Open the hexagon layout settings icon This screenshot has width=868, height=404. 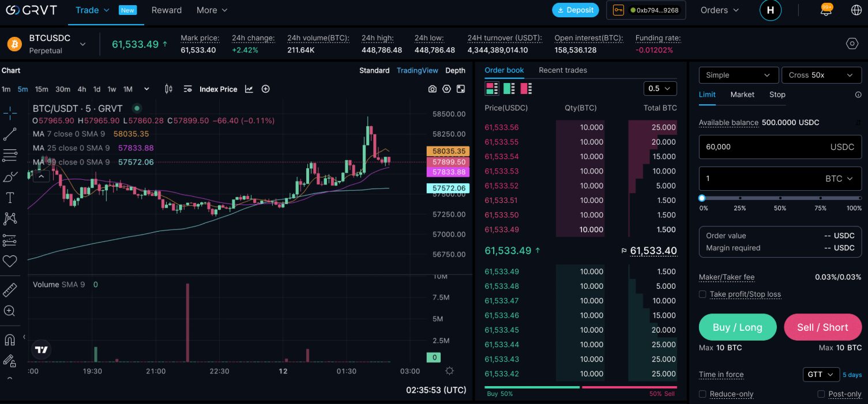(852, 44)
